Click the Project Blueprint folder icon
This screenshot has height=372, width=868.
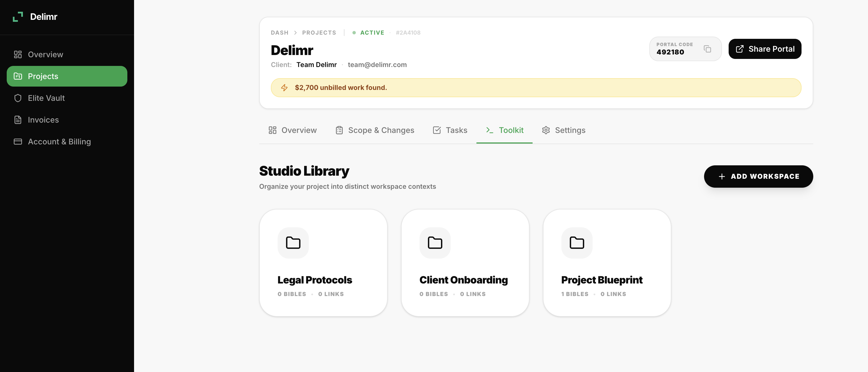576,243
